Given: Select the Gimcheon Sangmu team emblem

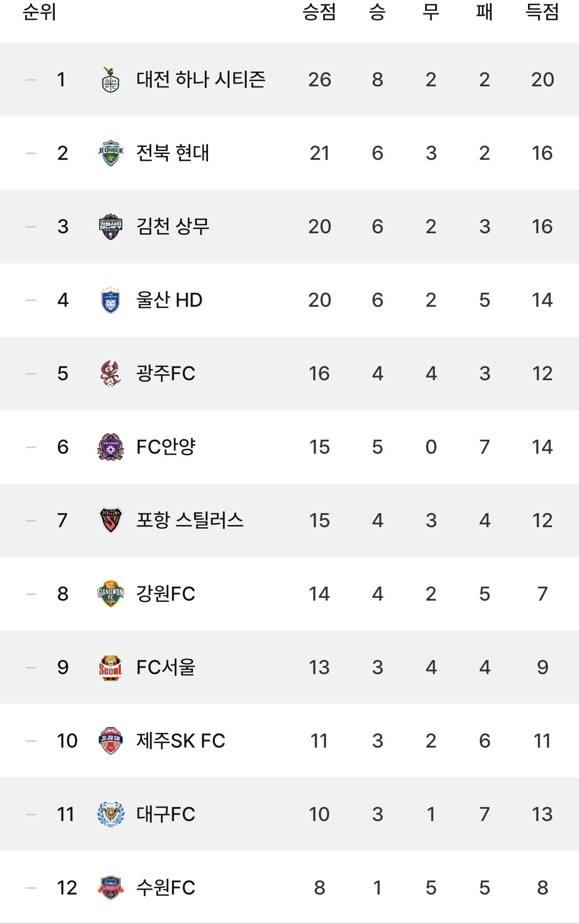Looking at the screenshot, I should (x=110, y=227).
